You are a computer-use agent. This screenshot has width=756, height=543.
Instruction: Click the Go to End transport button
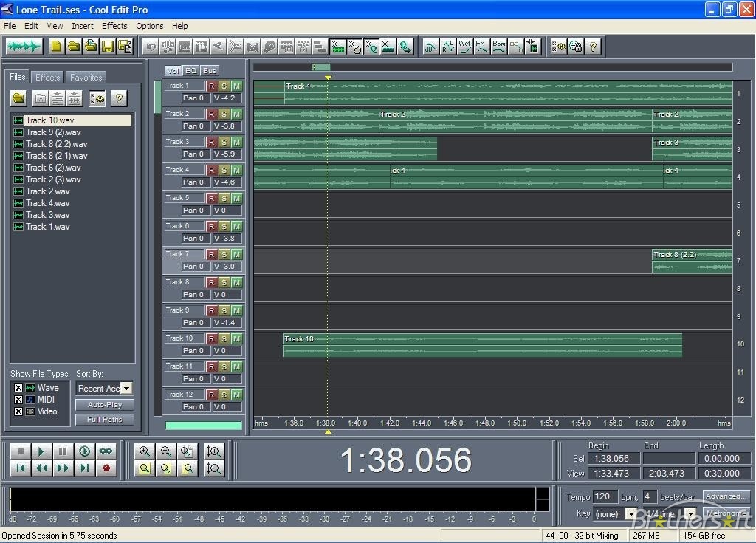[x=84, y=468]
